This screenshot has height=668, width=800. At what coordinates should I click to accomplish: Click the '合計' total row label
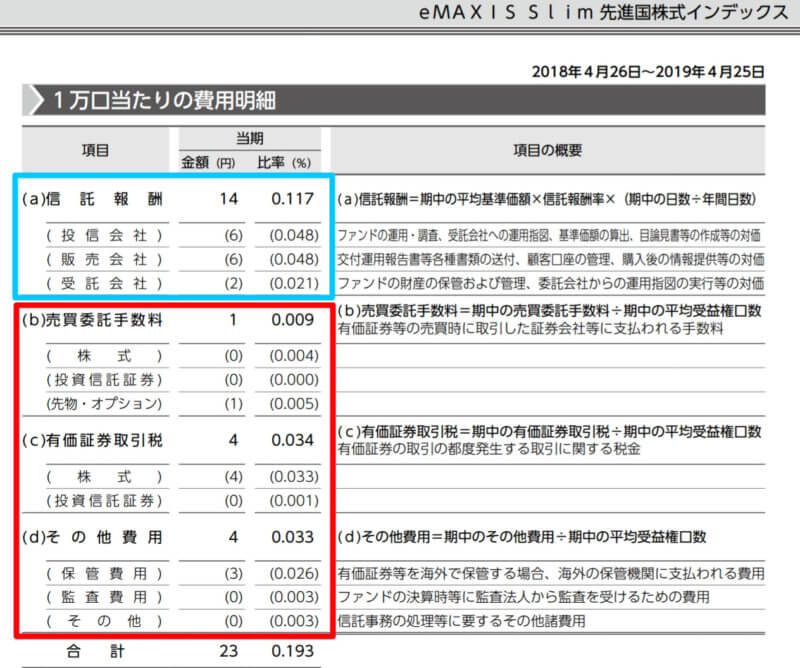click(95, 651)
